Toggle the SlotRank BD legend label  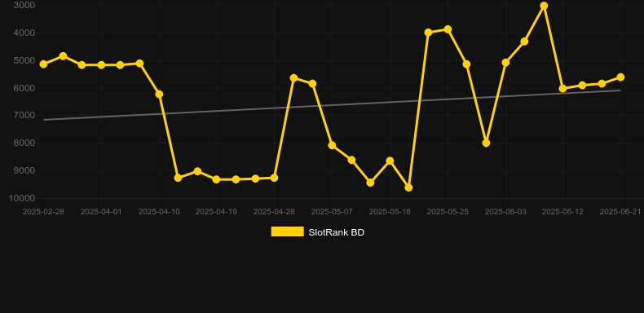click(337, 232)
